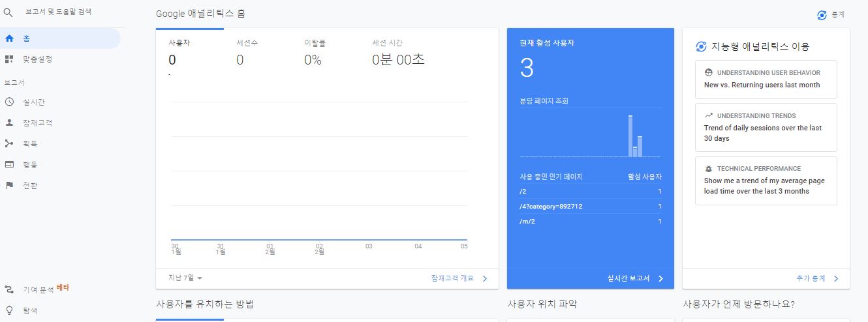Click the 탐색 lightbulb icon
This screenshot has width=868, height=322.
coord(9,310)
